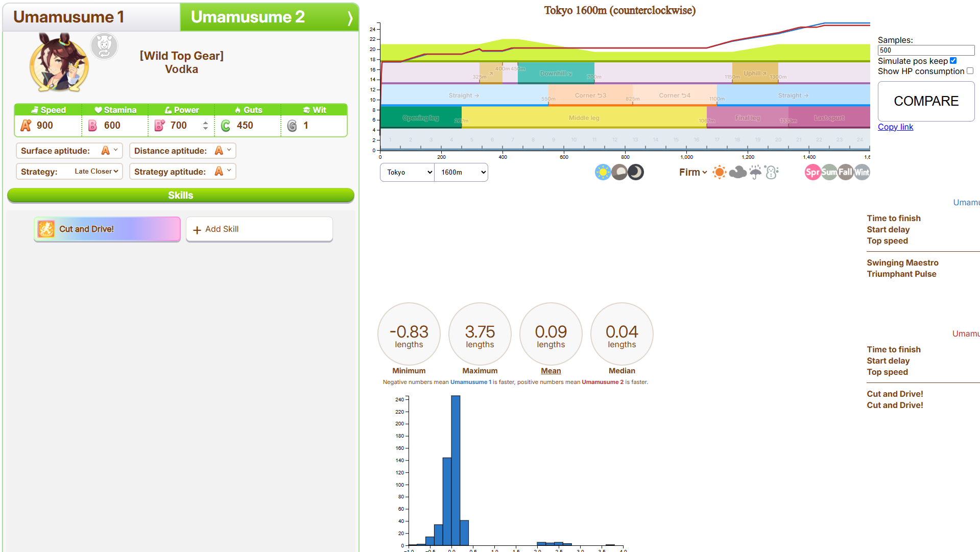
Task: Choose rainy umbrella weather icon
Action: (x=755, y=172)
